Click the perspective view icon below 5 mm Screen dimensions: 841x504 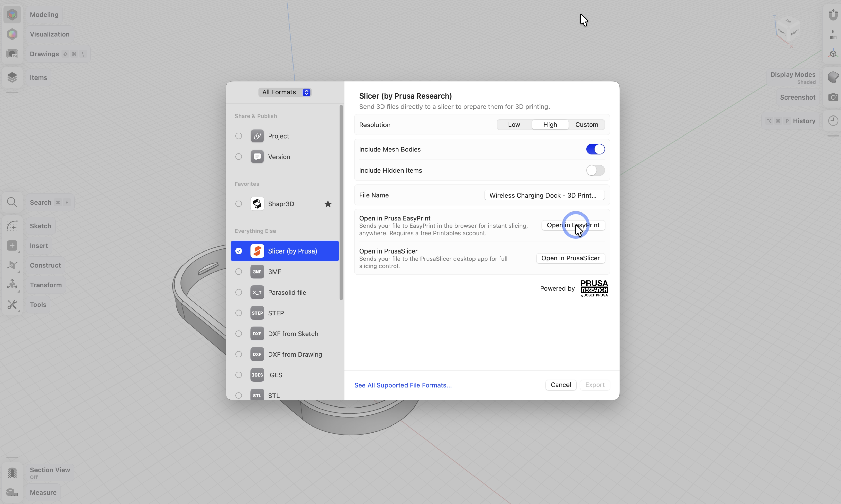pyautogui.click(x=833, y=54)
